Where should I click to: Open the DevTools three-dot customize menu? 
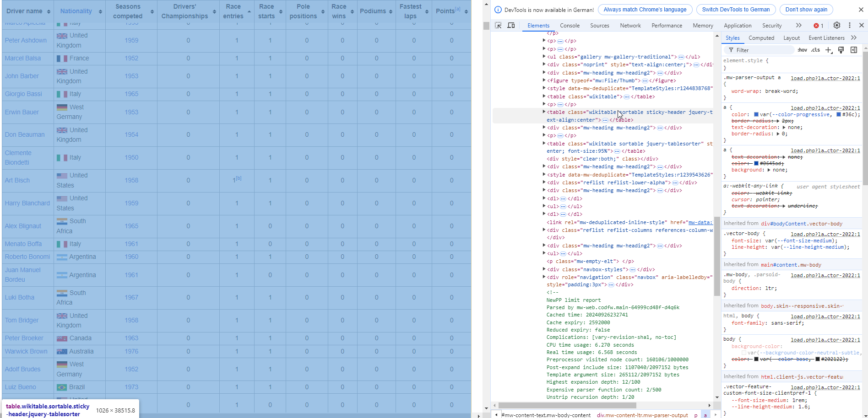[x=850, y=26]
